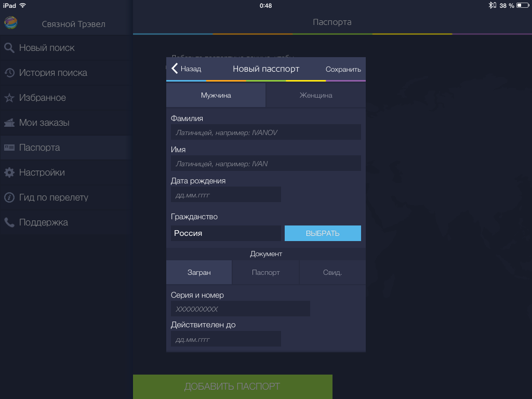Screen dimensions: 532x399
Task: Select Женщина gender option
Action: click(316, 96)
